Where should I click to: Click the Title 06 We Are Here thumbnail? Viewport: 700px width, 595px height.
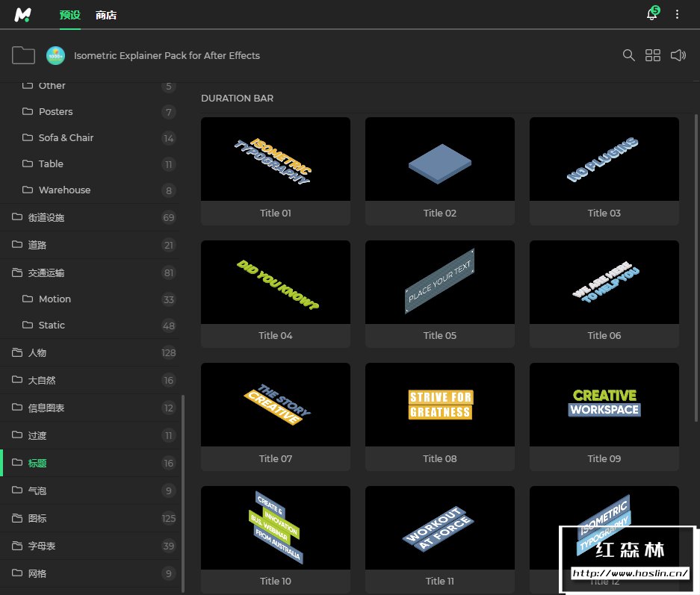point(604,282)
